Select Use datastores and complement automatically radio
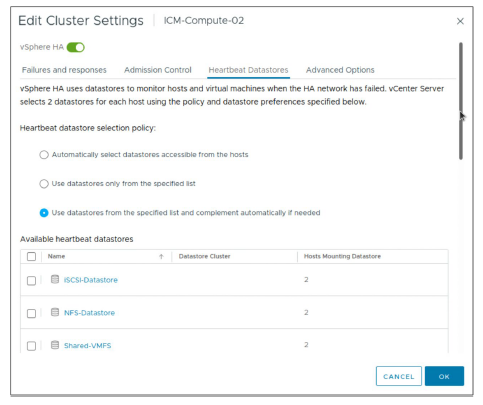This screenshot has width=483, height=405. pos(44,213)
